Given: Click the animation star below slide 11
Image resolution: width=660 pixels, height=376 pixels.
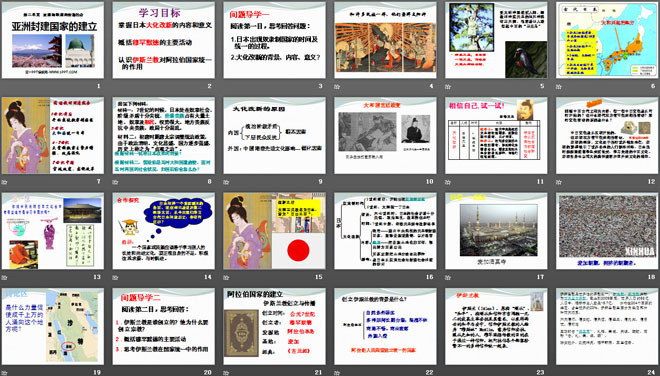Looking at the screenshot, I should [x=448, y=182].
